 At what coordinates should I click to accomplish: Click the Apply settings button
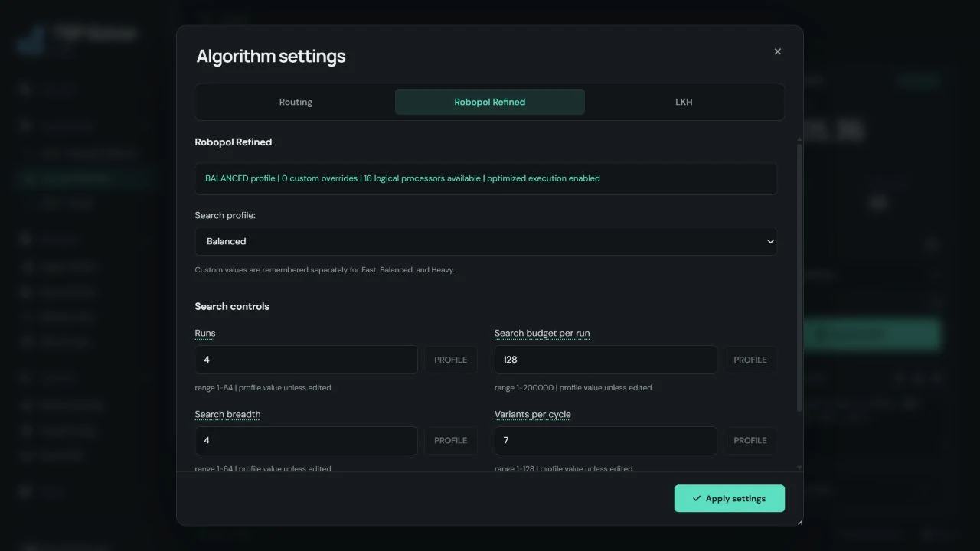point(729,498)
